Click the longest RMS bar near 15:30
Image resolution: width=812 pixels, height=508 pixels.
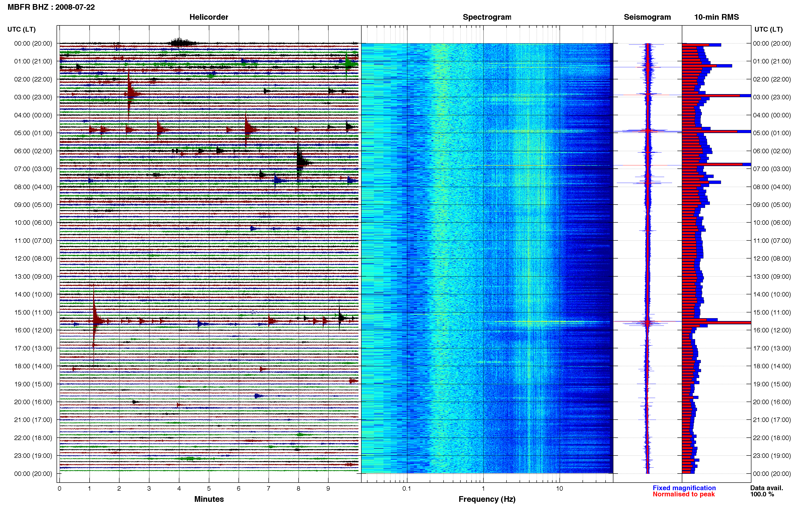716,322
